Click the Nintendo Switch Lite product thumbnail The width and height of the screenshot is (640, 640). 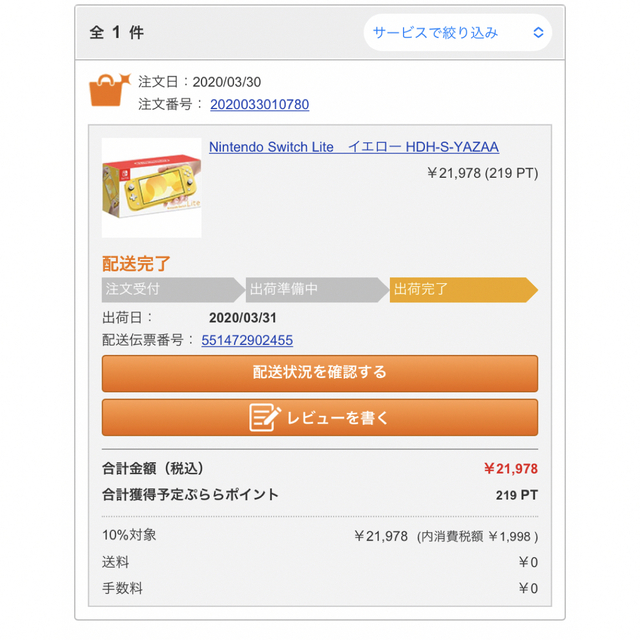point(151,188)
